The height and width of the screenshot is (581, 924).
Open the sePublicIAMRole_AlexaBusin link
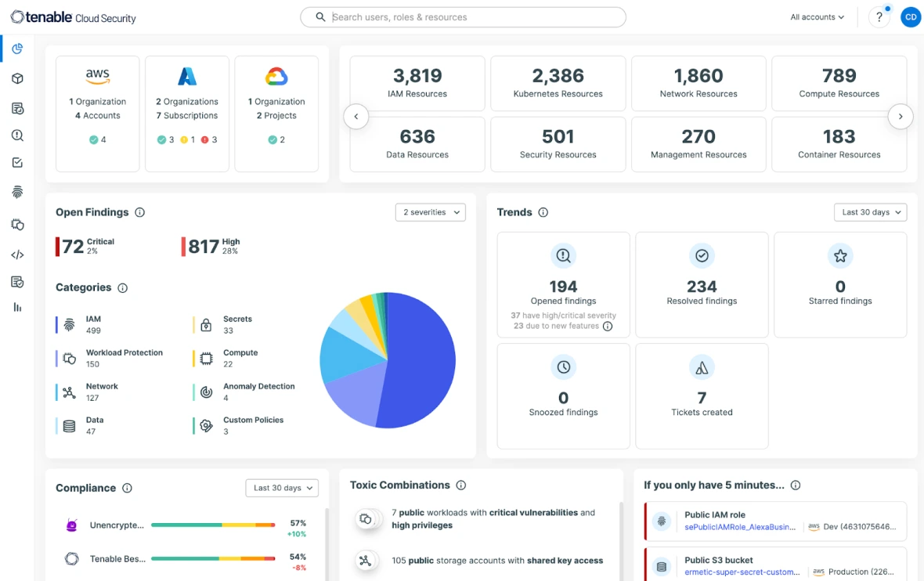pyautogui.click(x=740, y=527)
